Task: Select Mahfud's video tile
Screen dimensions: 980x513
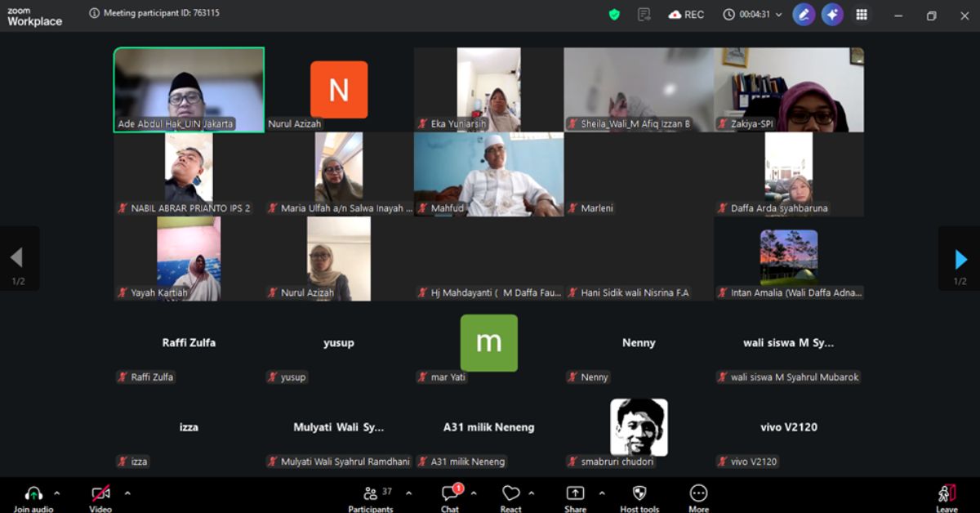Action: tap(488, 174)
